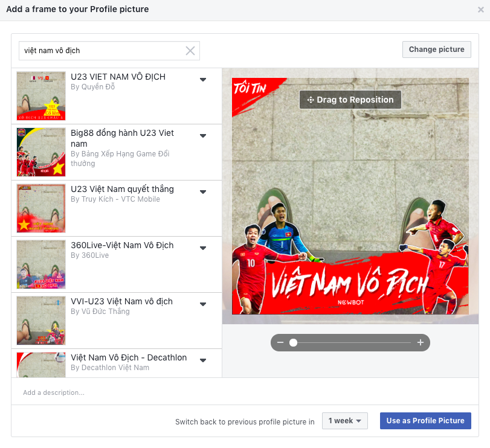Click the zoom in plus icon
The width and height of the screenshot is (490, 448).
click(421, 343)
